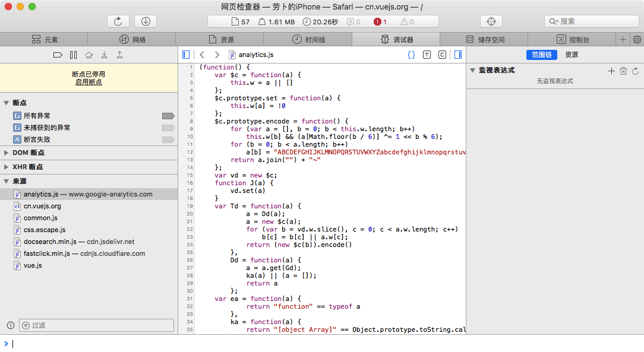644x352 pixels.
Task: Toggle all breakpoints enabled state
Action: [58, 55]
